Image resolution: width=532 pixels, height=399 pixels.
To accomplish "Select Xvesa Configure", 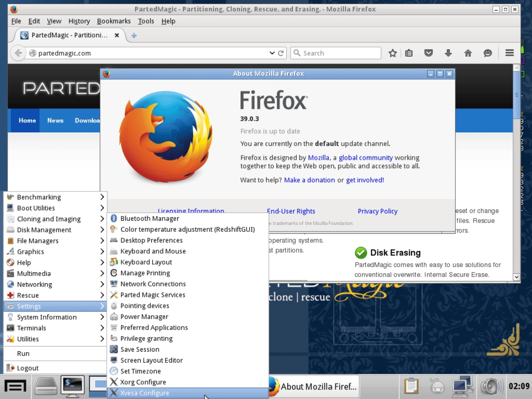I will coord(188,393).
